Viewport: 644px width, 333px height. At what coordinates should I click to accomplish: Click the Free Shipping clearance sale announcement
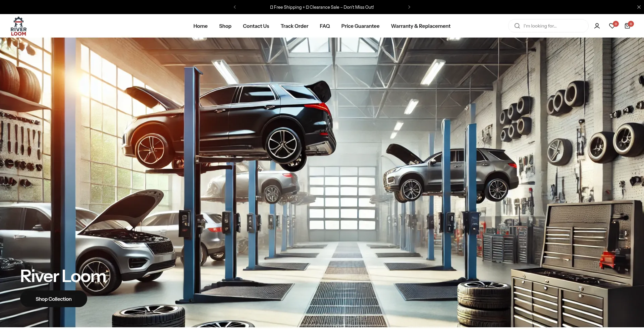322,7
